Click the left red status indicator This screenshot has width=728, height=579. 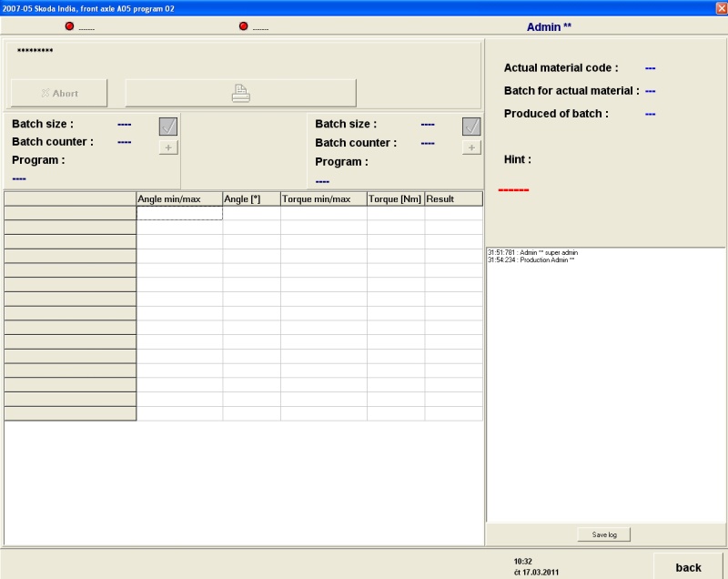click(x=70, y=26)
